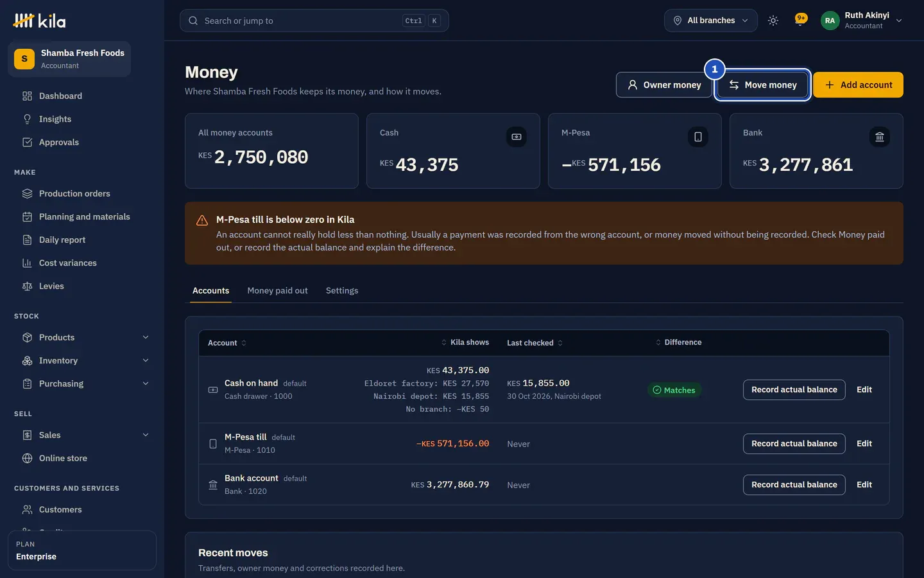Open the Online store page
Screen dimensions: 924x578
point(82,458)
